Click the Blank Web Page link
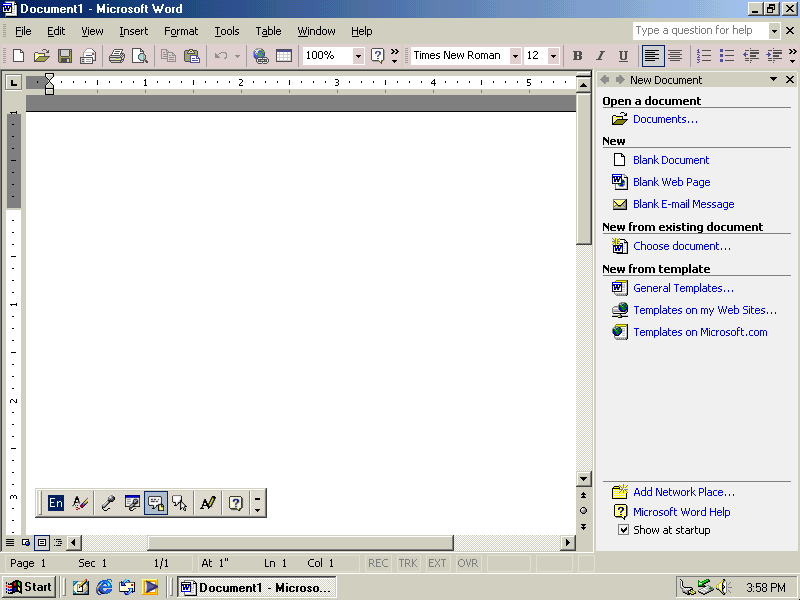 point(671,182)
